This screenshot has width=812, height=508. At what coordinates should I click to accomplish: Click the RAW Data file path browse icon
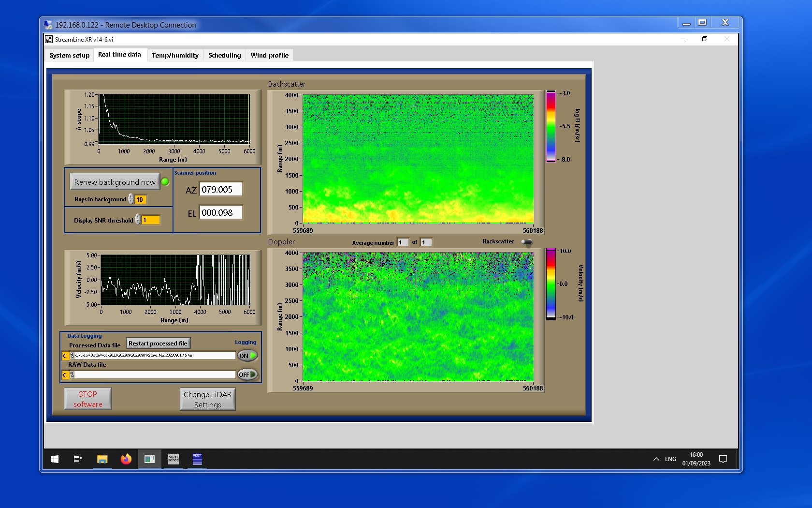(x=72, y=375)
